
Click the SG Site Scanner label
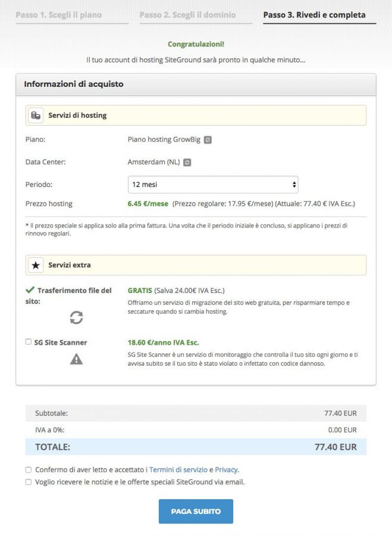(x=61, y=342)
